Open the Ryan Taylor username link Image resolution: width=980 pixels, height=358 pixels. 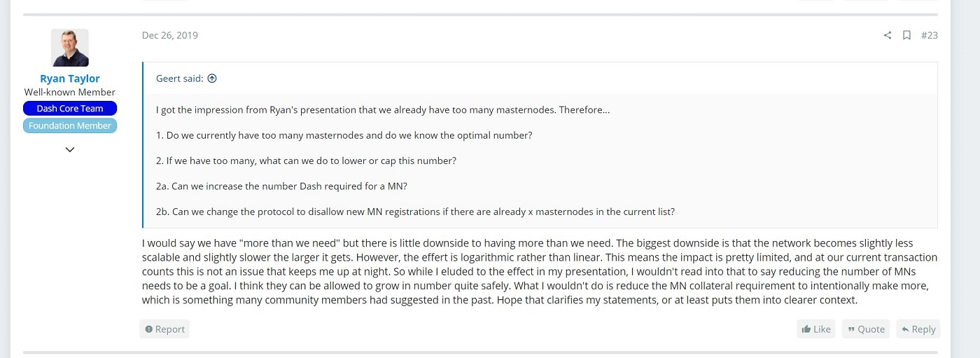coord(70,78)
